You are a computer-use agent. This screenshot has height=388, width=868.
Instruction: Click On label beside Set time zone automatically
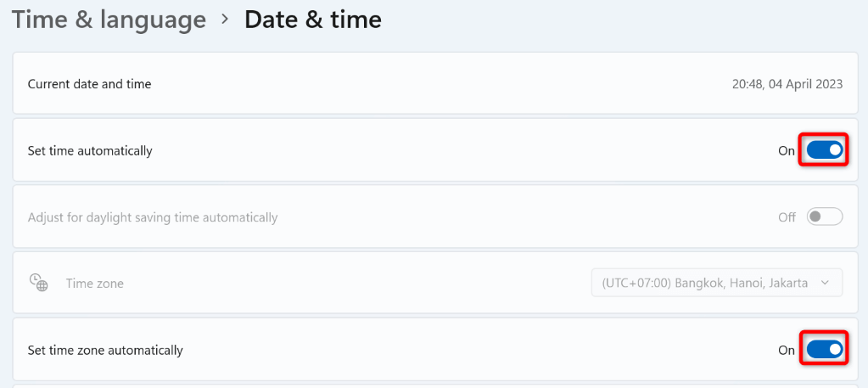pos(787,350)
